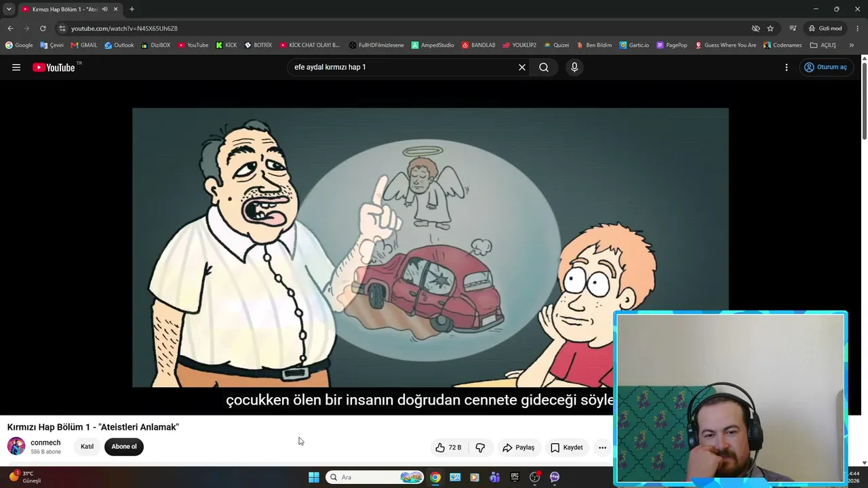
Task: Share the video via Paylaş
Action: coord(519,447)
